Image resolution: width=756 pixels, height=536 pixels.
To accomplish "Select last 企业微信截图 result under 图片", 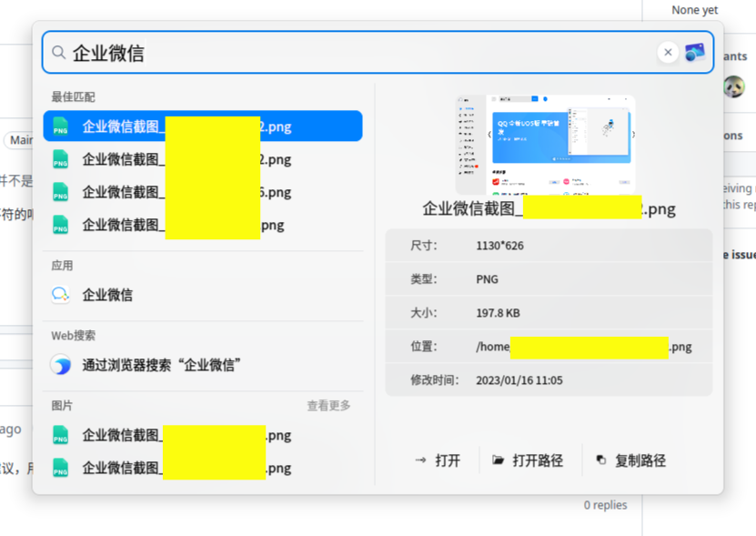I will point(203,468).
